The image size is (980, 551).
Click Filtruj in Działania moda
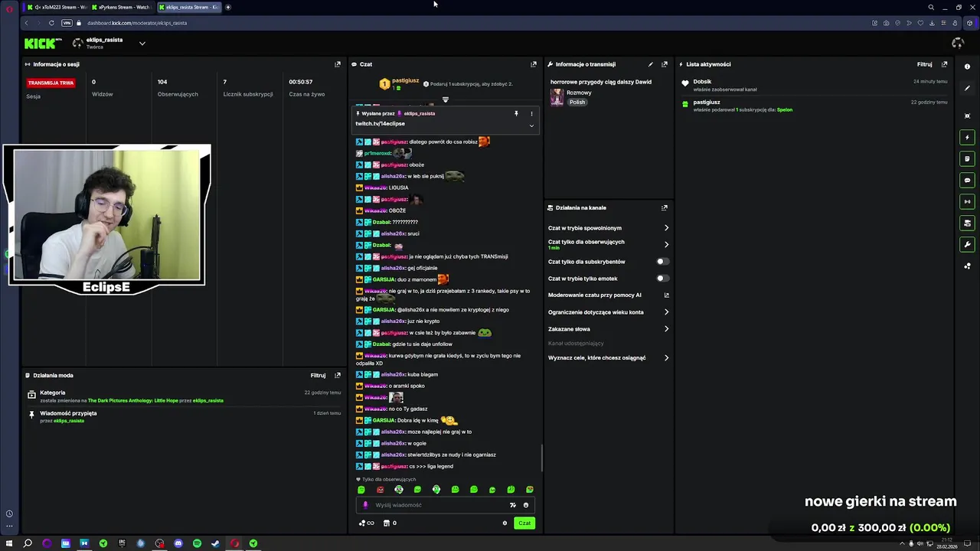pyautogui.click(x=318, y=375)
